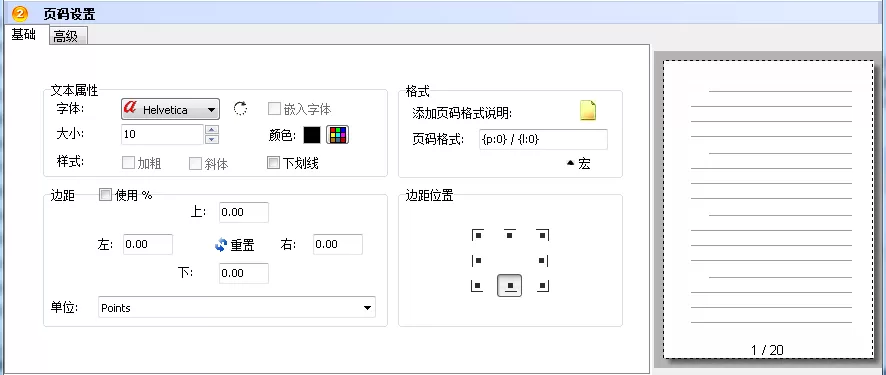Switch to the 基础 tab
The height and width of the screenshot is (375, 886).
[24, 35]
